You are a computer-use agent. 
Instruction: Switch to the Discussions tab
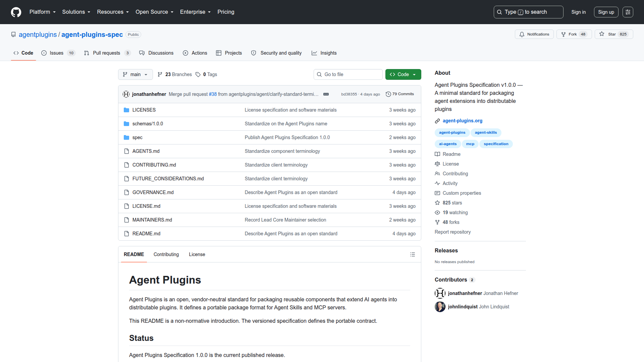click(x=156, y=53)
